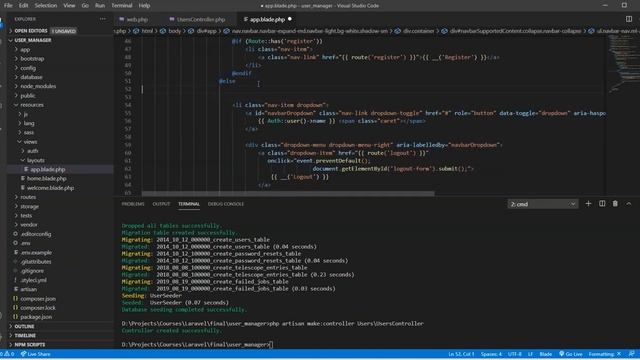640x360 pixels.
Task: Click Go Live in status bar
Action: 571,354
